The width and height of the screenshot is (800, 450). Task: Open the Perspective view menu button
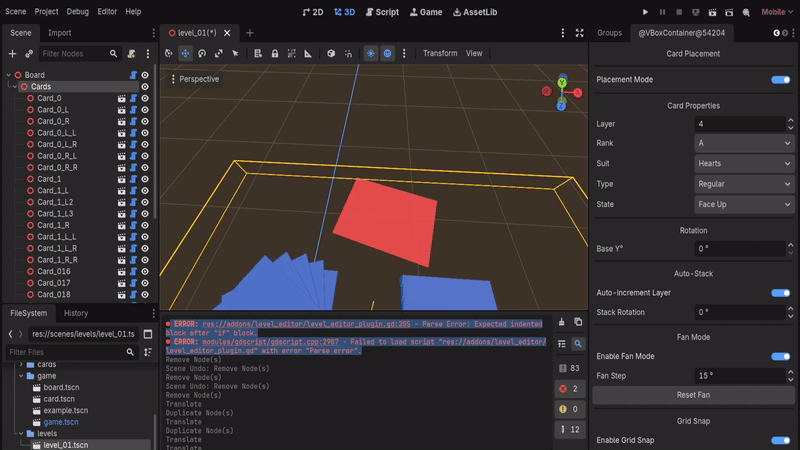pos(194,79)
